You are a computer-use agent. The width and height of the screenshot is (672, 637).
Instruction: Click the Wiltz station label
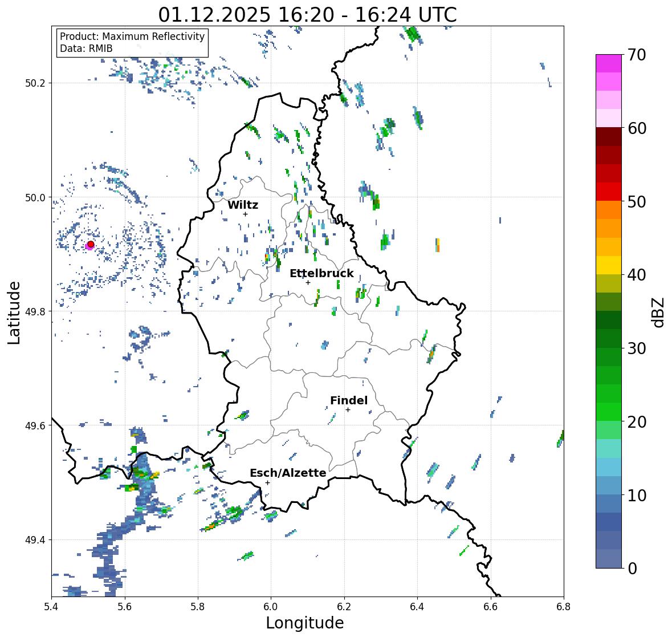click(243, 205)
